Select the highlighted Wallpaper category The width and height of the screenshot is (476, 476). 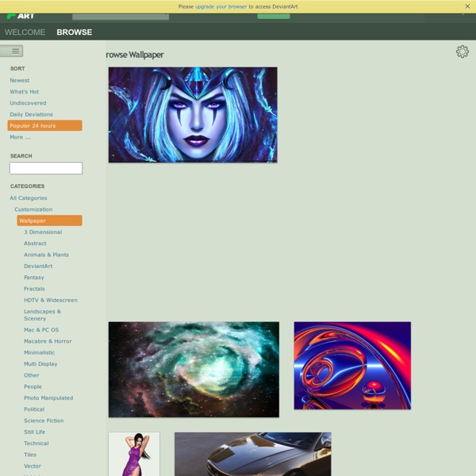click(49, 221)
